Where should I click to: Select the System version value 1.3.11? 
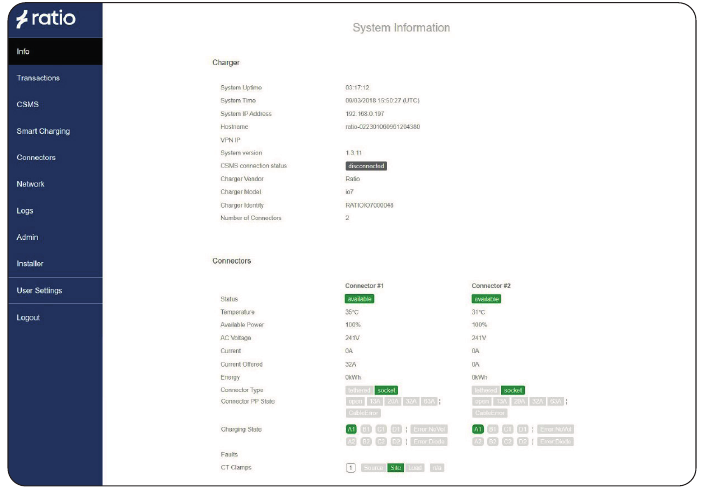(354, 153)
